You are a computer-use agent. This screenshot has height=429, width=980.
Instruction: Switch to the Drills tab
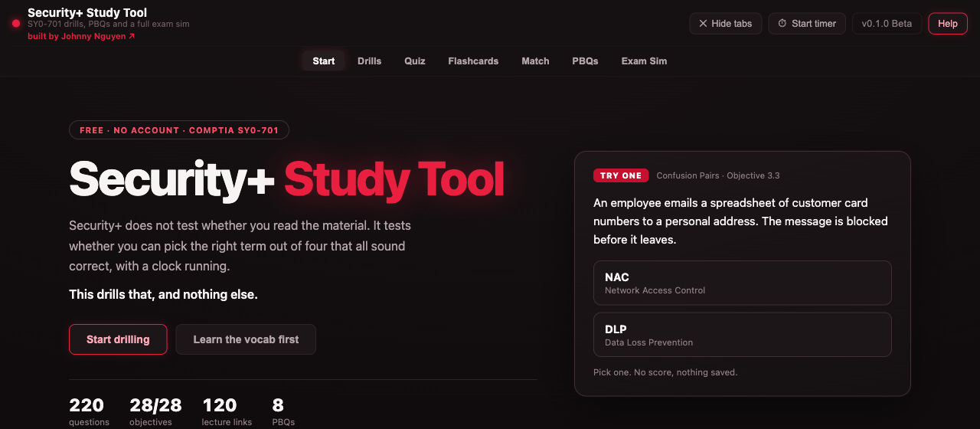coord(369,61)
